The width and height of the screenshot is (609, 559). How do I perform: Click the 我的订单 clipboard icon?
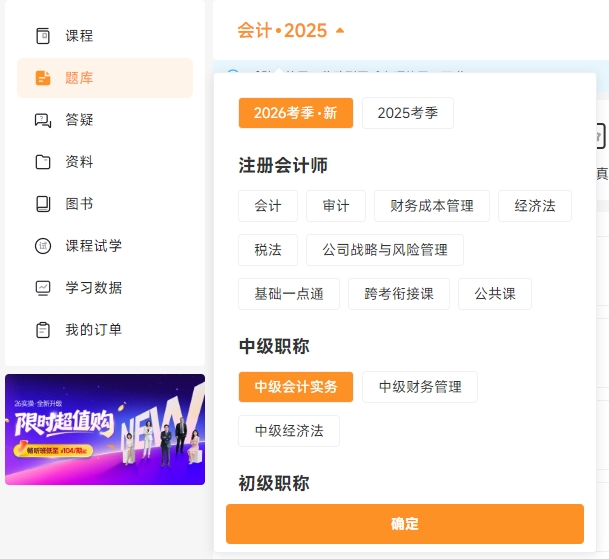pyautogui.click(x=43, y=330)
